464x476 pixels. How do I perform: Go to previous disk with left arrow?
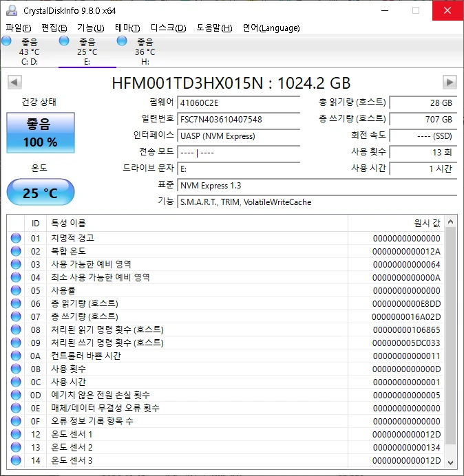14,82
